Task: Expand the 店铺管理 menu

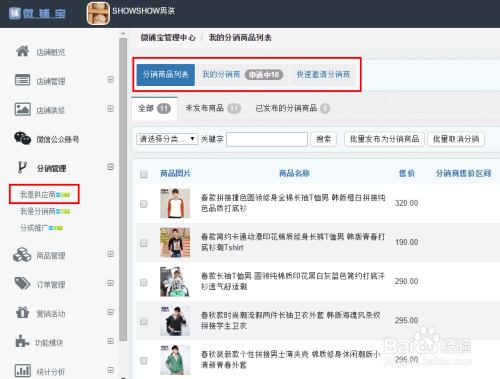Action: click(x=110, y=80)
